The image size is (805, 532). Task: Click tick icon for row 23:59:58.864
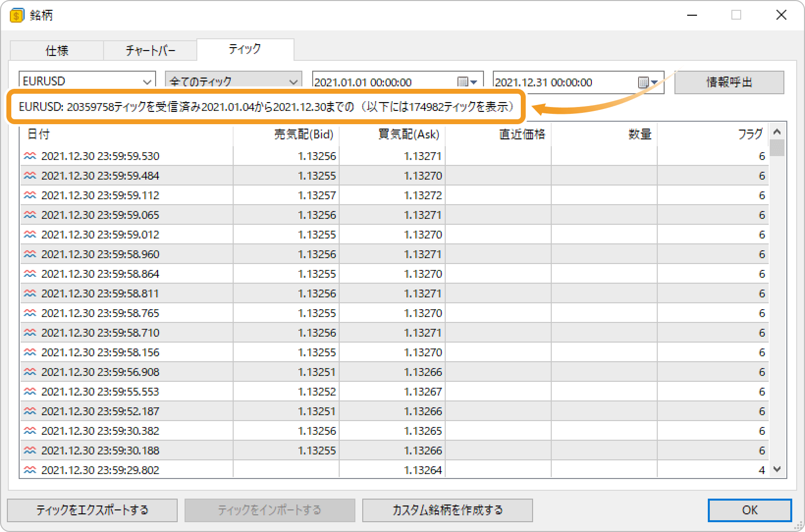tap(30, 274)
